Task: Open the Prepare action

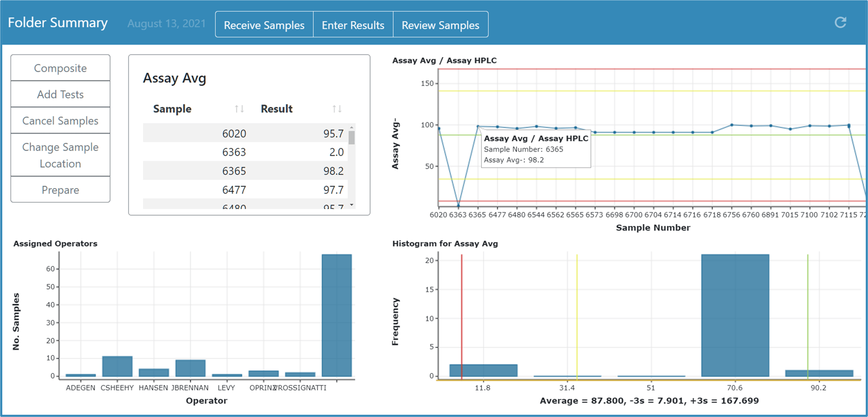Action: [x=60, y=189]
